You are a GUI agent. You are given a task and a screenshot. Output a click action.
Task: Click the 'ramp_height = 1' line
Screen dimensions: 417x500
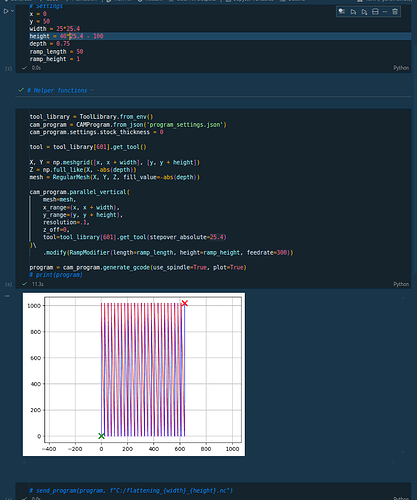pos(55,59)
